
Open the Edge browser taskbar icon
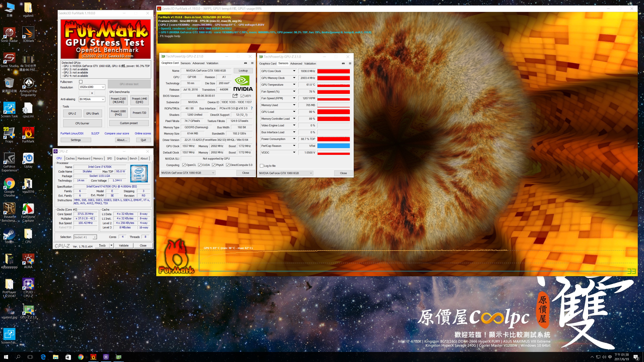(43, 357)
